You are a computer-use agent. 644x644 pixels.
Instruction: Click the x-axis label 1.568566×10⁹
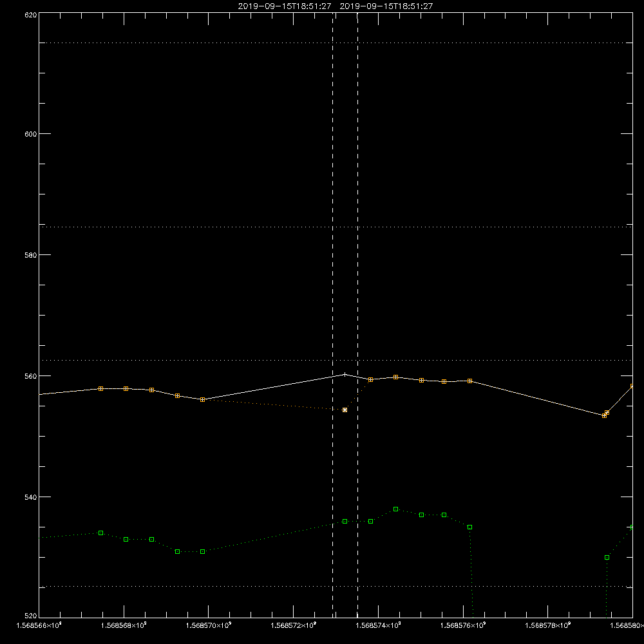point(39,625)
